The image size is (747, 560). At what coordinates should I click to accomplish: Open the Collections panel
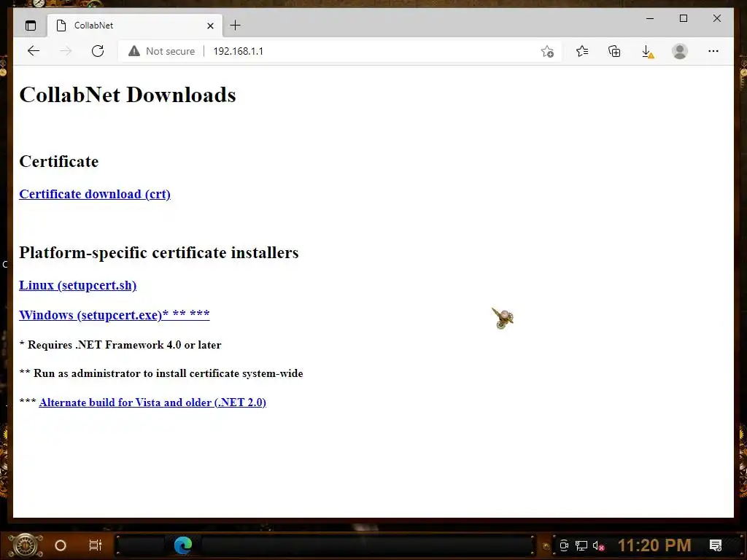click(614, 51)
